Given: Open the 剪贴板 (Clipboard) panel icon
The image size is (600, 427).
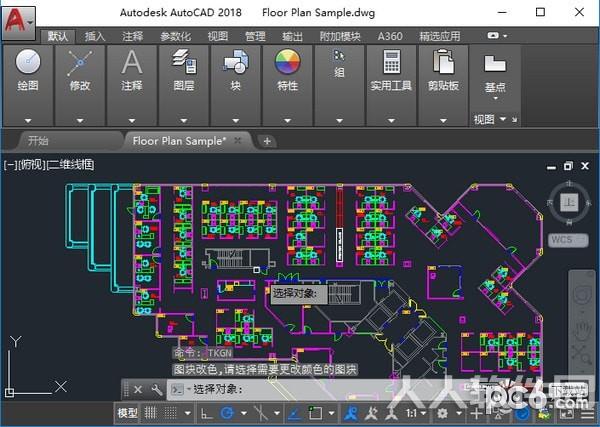Looking at the screenshot, I should click(443, 61).
